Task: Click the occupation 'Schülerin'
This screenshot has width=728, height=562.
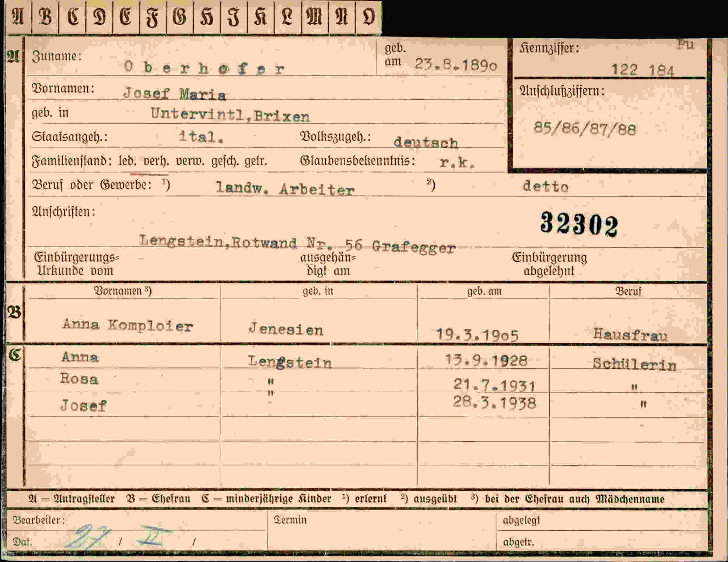Action: tap(634, 364)
